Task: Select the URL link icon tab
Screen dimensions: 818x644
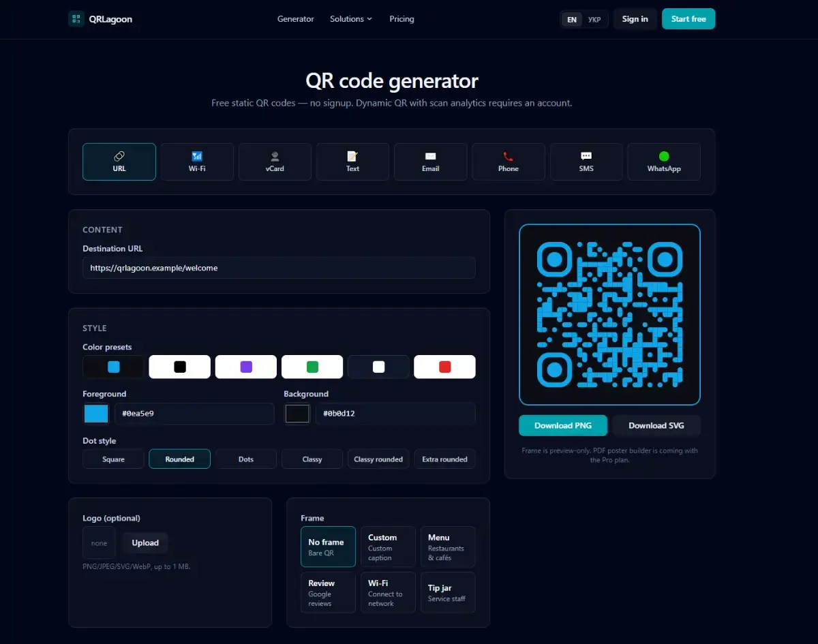Action: point(119,162)
